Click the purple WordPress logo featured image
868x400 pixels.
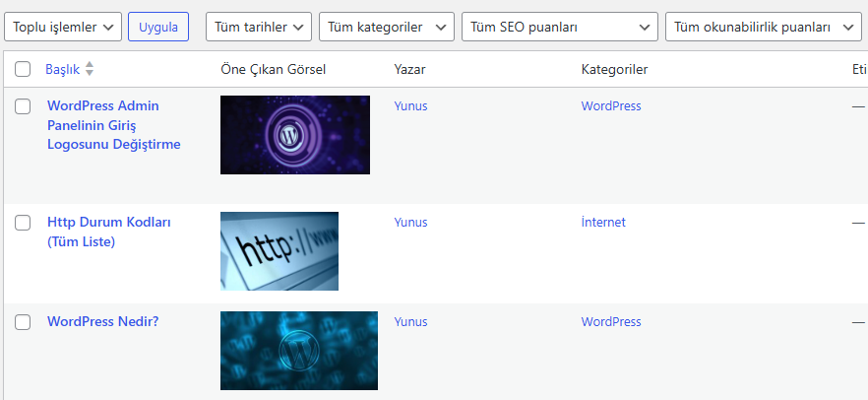tap(295, 135)
